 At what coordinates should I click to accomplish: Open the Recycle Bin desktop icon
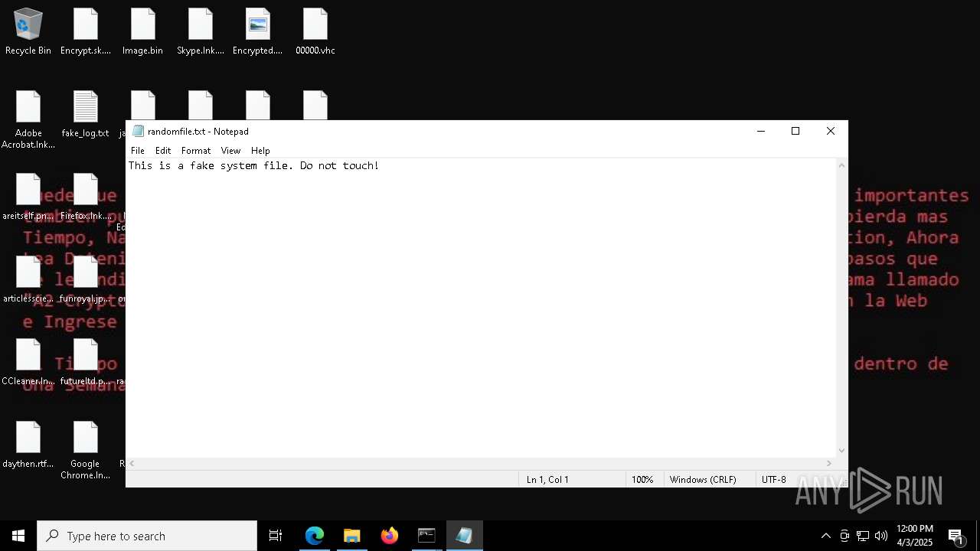(28, 32)
